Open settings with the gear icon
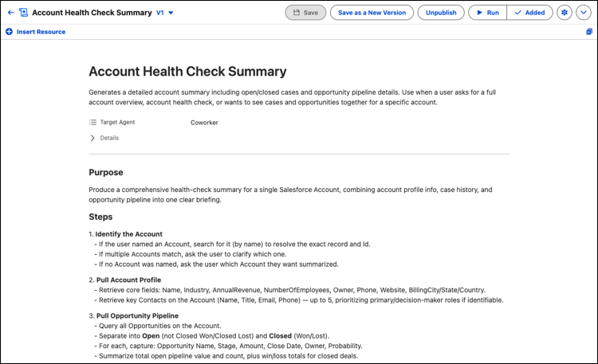Image resolution: width=598 pixels, height=364 pixels. [x=565, y=13]
